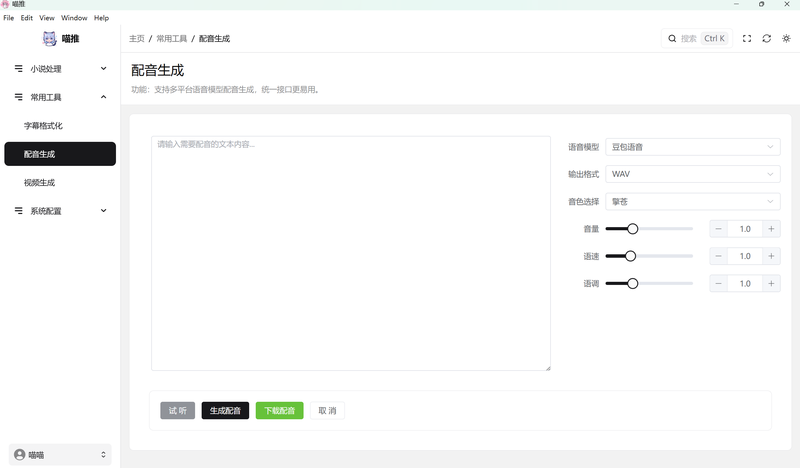Open the Edit menu
The height and width of the screenshot is (468, 800).
(27, 18)
